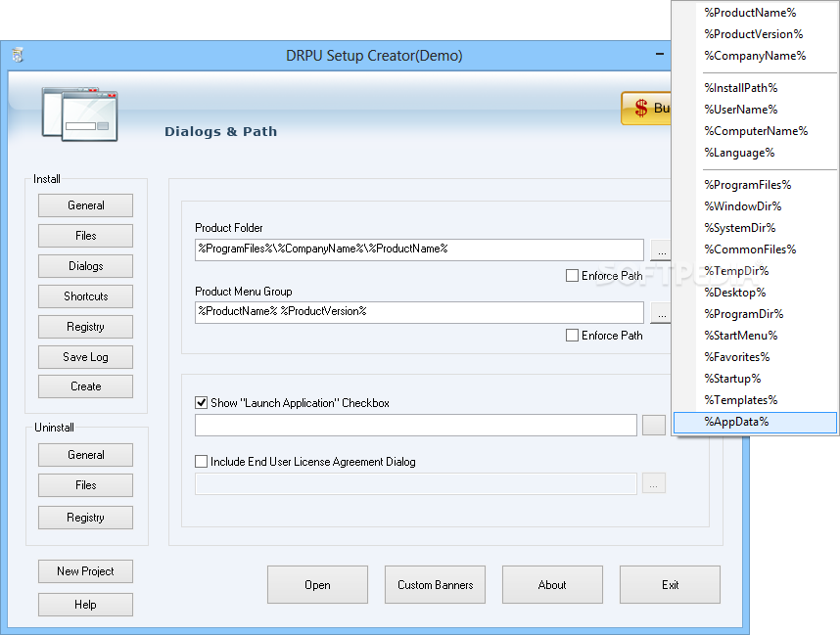This screenshot has width=840, height=635.
Task: Open the Uninstall Registry section
Action: [86, 518]
